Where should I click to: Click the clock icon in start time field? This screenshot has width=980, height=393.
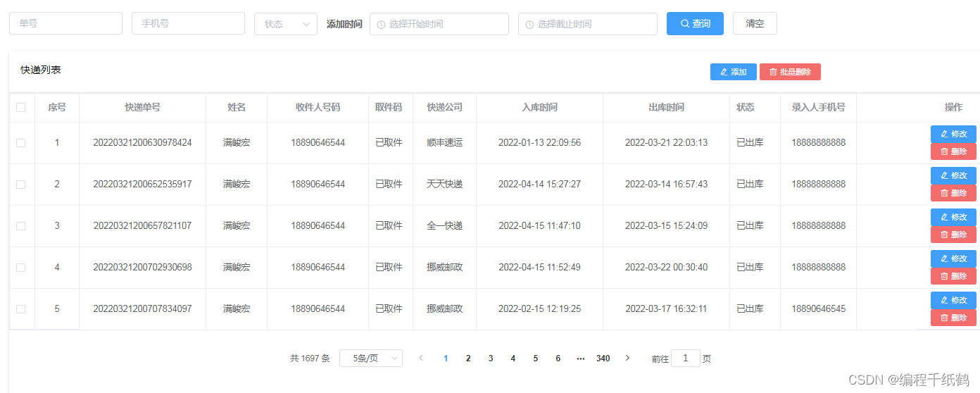click(x=381, y=25)
